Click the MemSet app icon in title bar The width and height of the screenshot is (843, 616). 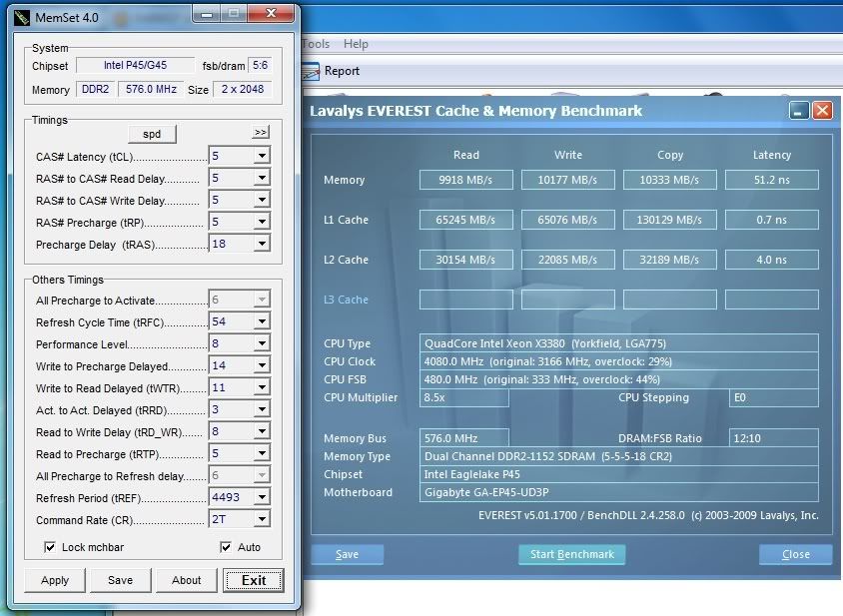point(22,18)
